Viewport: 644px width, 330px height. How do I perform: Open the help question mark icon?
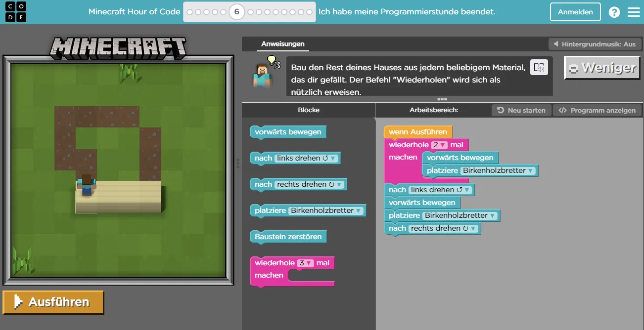coord(614,12)
